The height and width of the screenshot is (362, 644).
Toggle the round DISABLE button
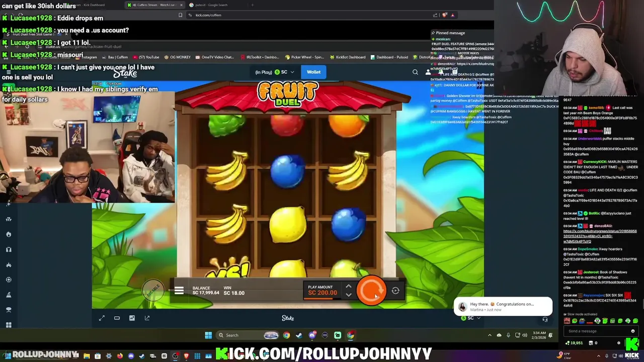(x=153, y=290)
